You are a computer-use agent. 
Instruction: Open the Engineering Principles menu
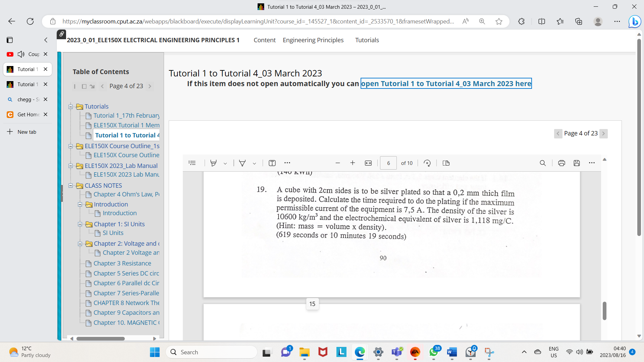point(313,40)
